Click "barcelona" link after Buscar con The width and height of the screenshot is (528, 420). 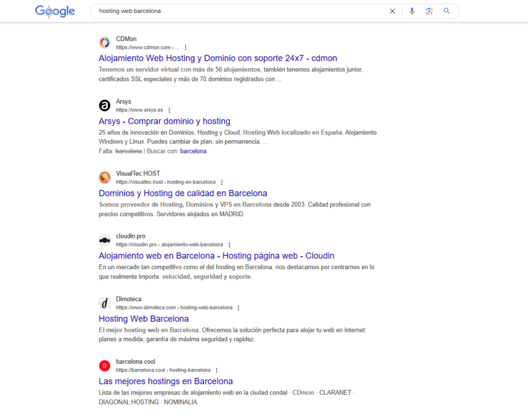(193, 151)
